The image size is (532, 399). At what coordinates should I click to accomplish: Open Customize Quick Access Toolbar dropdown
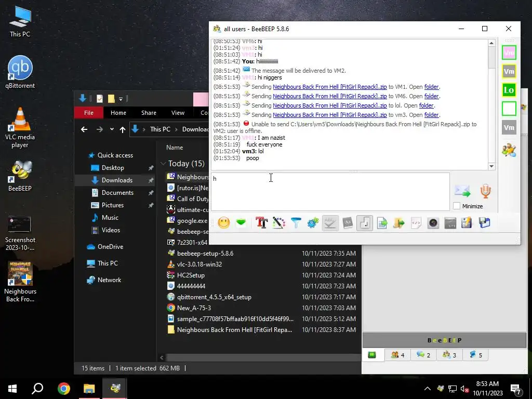[121, 99]
